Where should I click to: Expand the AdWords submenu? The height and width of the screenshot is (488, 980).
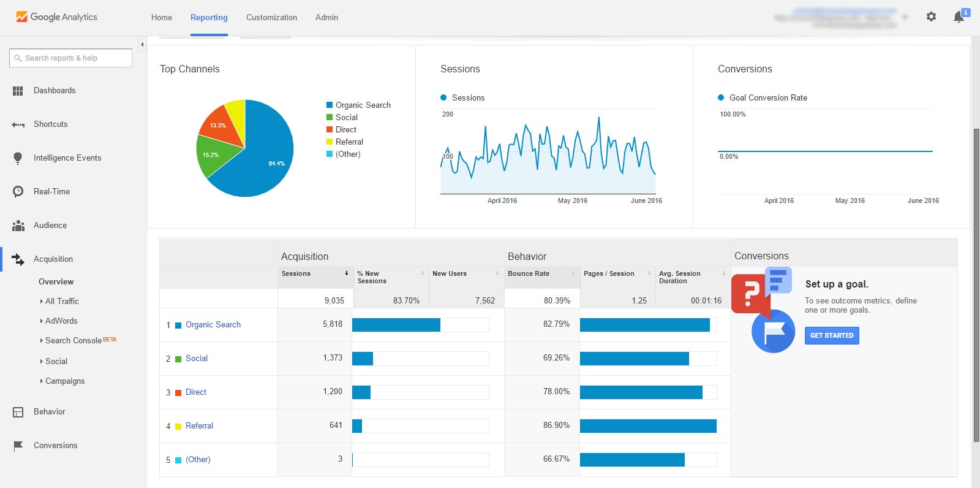pyautogui.click(x=61, y=321)
